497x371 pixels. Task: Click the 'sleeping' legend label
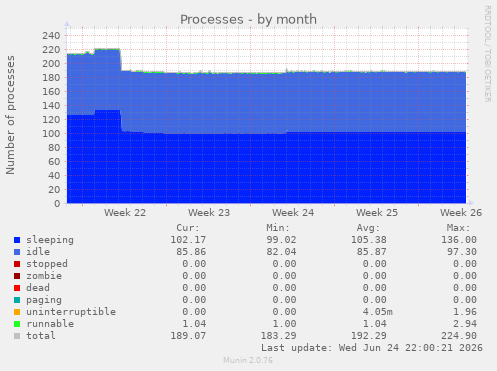tap(50, 240)
